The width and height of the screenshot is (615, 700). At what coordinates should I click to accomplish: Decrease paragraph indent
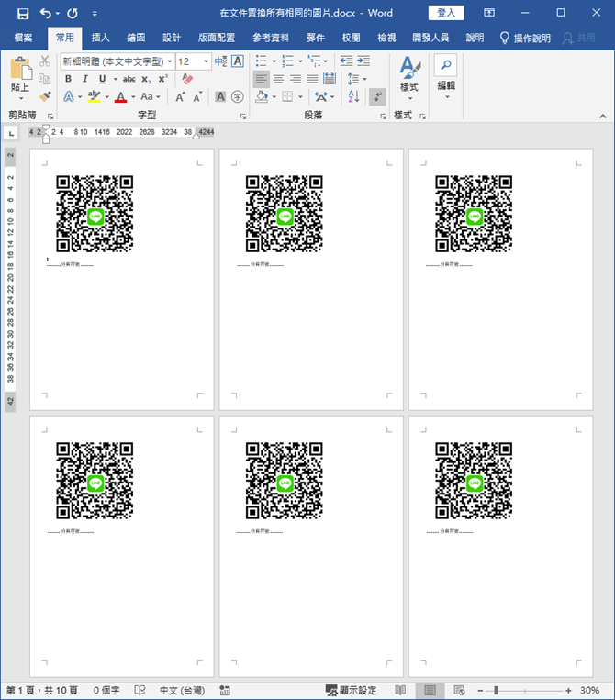346,61
